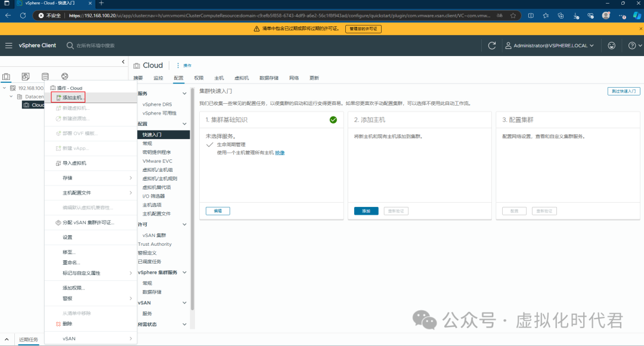Screen dimensions: 644x346
Task: Collapse the 许可 section in config sidebar
Action: tap(184, 224)
